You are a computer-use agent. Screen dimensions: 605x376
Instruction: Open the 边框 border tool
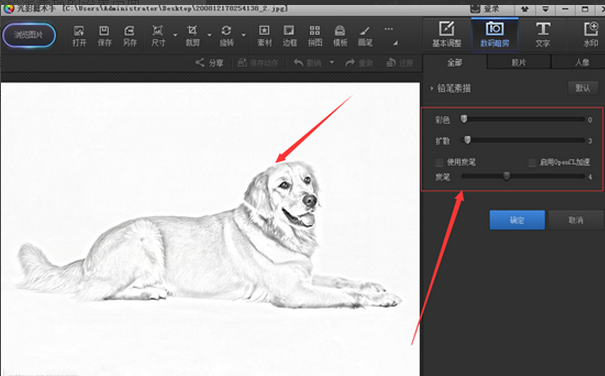coord(289,36)
